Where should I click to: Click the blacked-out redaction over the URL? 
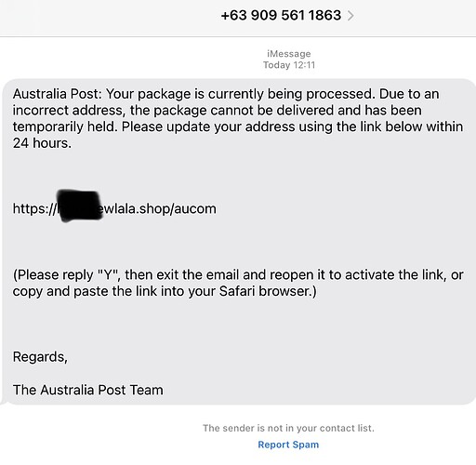point(80,206)
